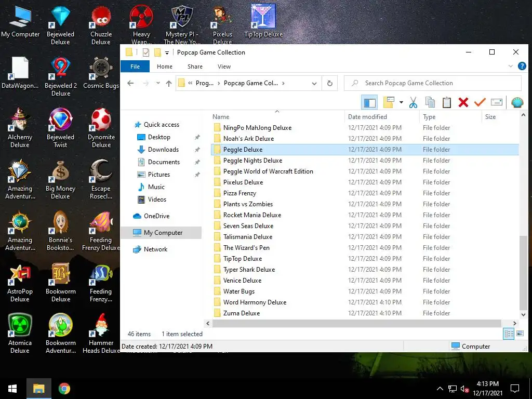This screenshot has width=532, height=399.
Task: Show hidden system tray icons
Action: 440,389
